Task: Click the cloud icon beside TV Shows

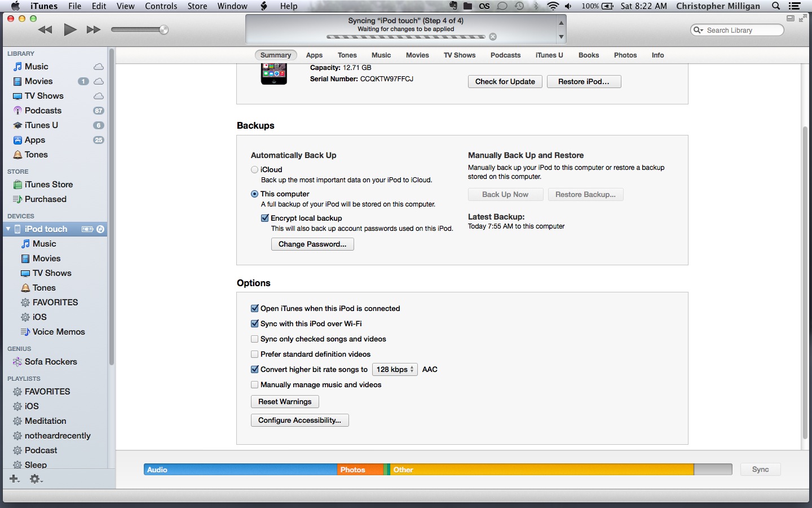Action: tap(99, 96)
